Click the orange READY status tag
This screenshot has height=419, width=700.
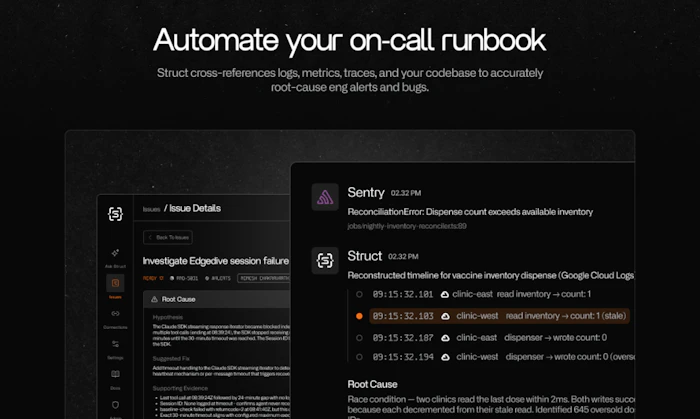click(153, 278)
